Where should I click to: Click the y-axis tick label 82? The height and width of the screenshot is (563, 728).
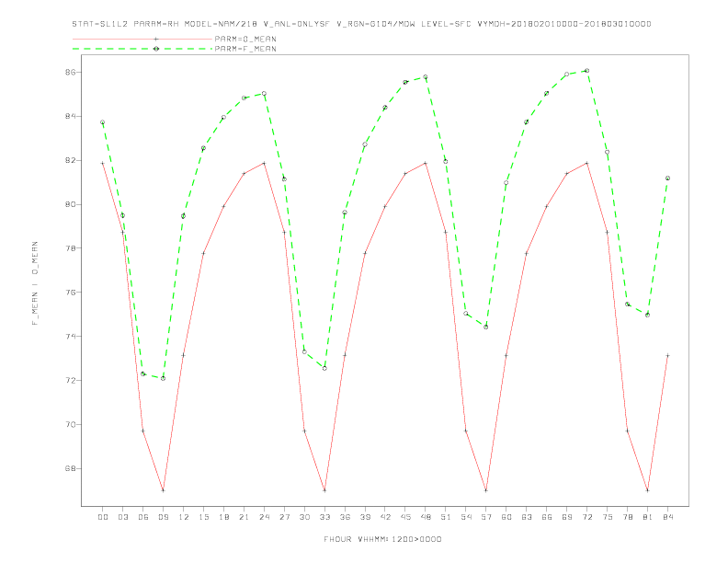pyautogui.click(x=71, y=160)
